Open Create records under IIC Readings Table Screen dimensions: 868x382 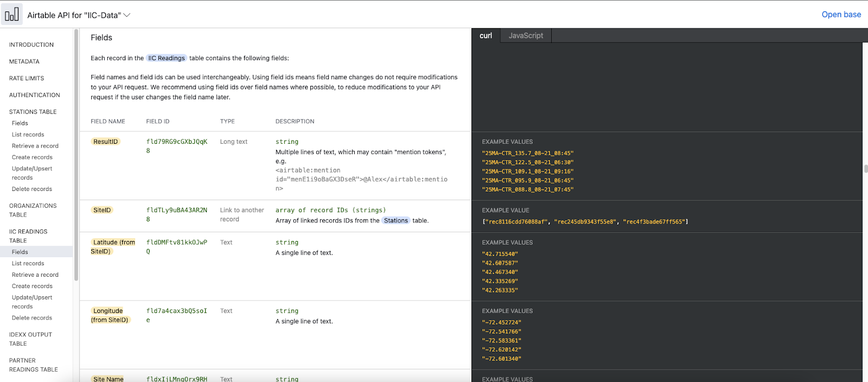(x=32, y=286)
